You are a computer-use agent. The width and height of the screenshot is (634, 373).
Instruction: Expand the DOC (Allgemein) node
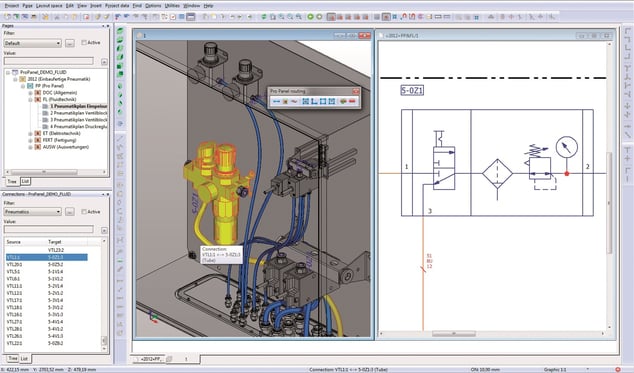point(30,93)
